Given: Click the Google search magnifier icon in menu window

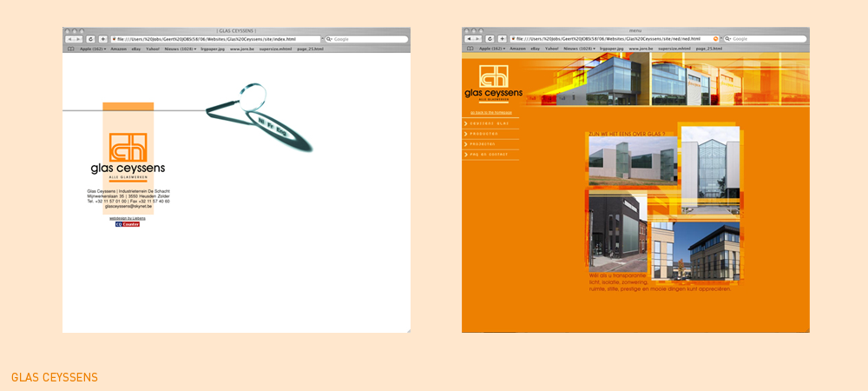Looking at the screenshot, I should (728, 39).
